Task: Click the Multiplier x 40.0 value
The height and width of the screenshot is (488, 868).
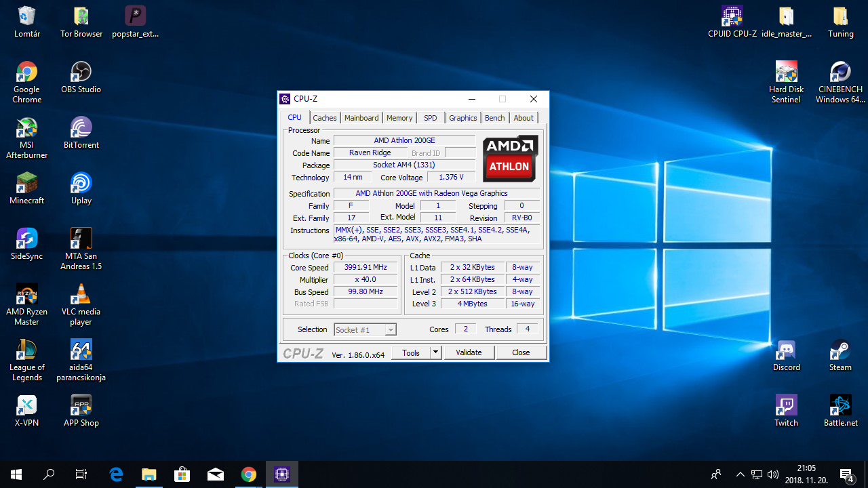Action: [366, 279]
